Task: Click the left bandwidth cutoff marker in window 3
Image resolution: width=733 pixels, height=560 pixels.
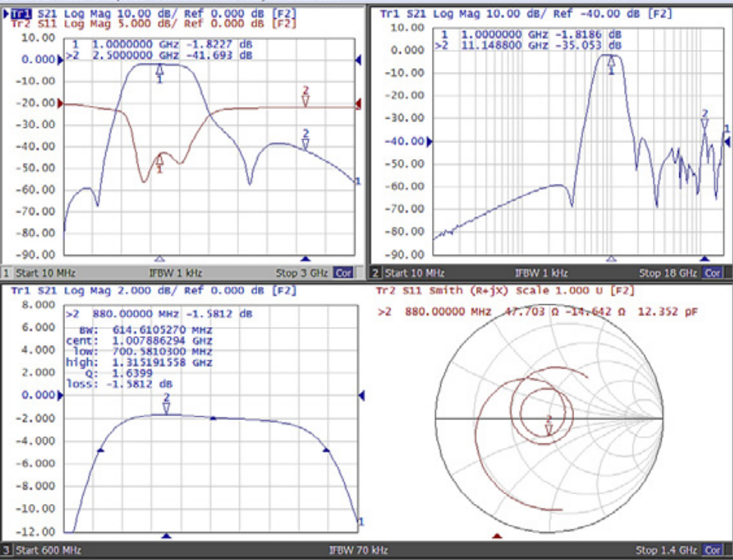Action: pyautogui.click(x=101, y=450)
